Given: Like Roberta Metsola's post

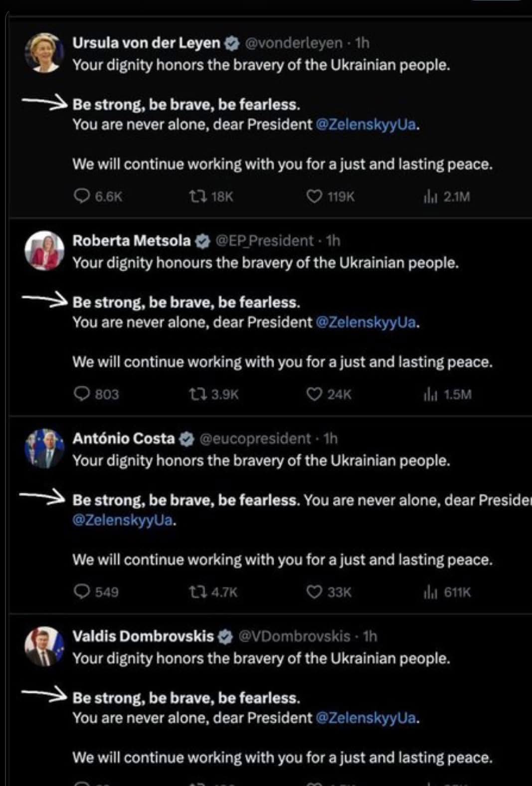Looking at the screenshot, I should 314,394.
